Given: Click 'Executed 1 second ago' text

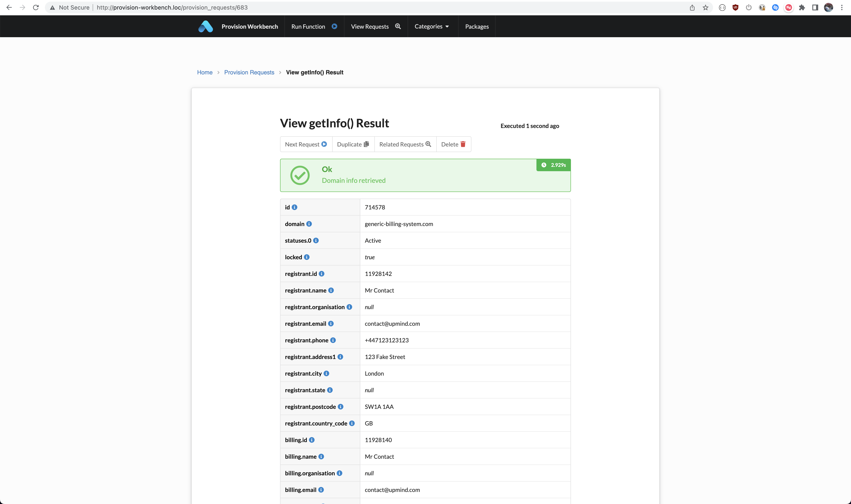Looking at the screenshot, I should point(529,126).
